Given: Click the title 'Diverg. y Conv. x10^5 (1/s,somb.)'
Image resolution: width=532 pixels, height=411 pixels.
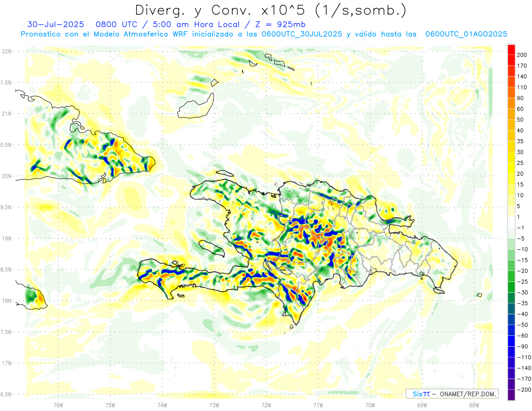Looking at the screenshot, I should click(x=270, y=10).
